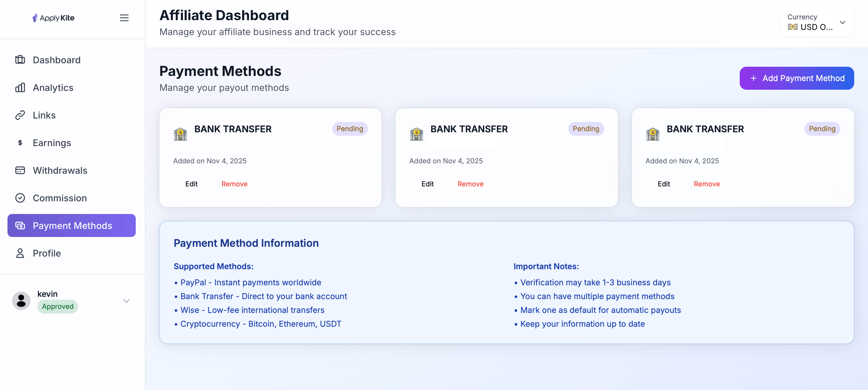
Task: Click the Analytics bar chart icon
Action: tap(20, 88)
